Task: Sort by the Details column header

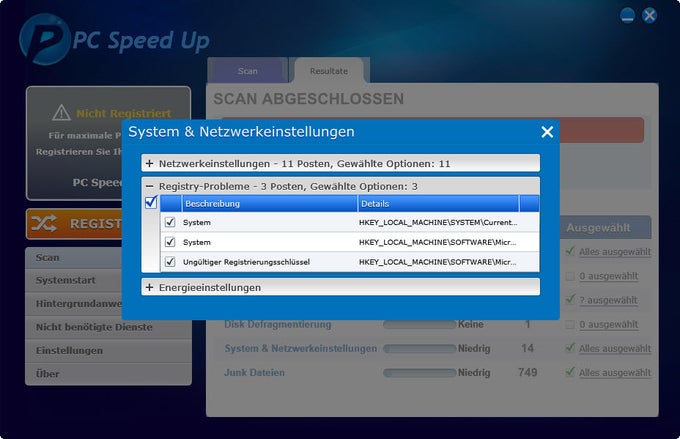Action: [x=438, y=203]
